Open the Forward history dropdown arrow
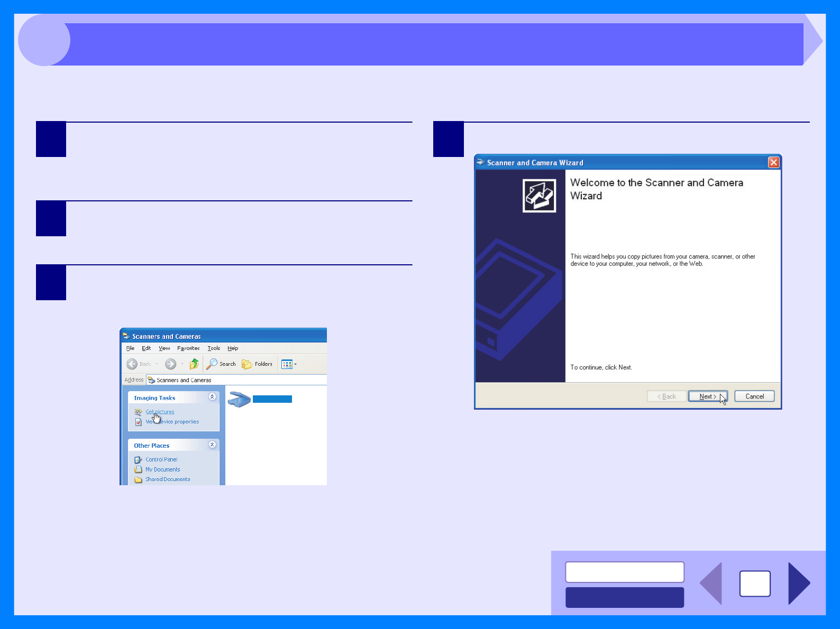The image size is (840, 629). [x=182, y=364]
